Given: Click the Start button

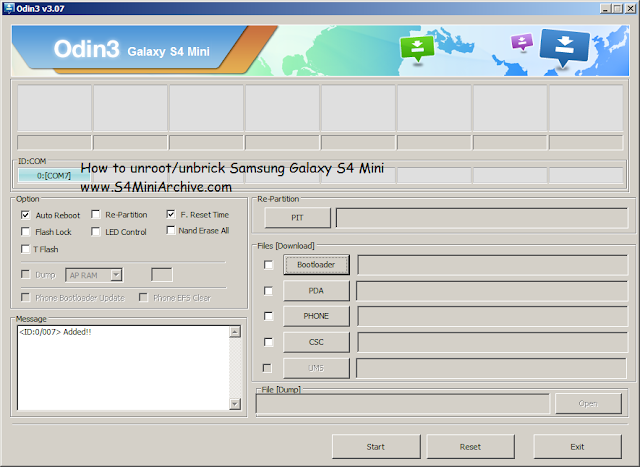Looking at the screenshot, I should click(x=376, y=447).
